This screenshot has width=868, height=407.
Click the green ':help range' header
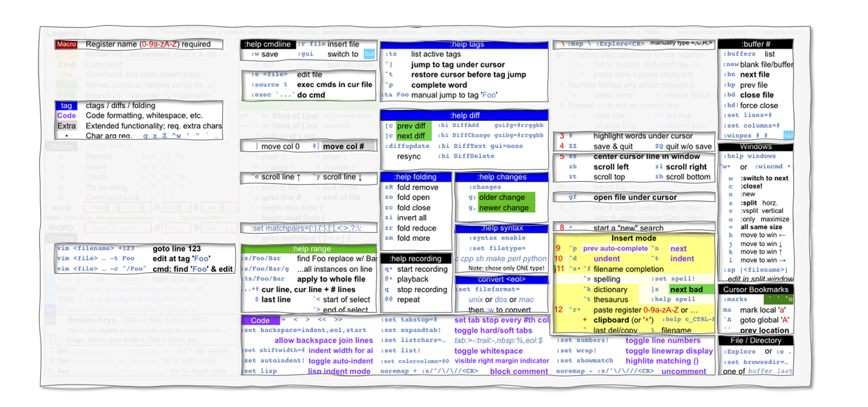click(x=309, y=249)
